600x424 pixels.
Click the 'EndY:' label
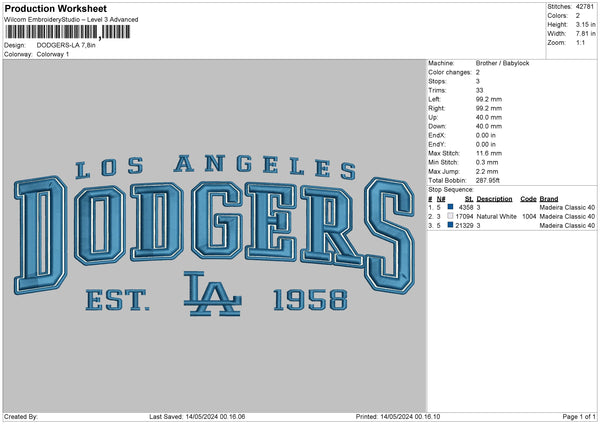pyautogui.click(x=437, y=144)
